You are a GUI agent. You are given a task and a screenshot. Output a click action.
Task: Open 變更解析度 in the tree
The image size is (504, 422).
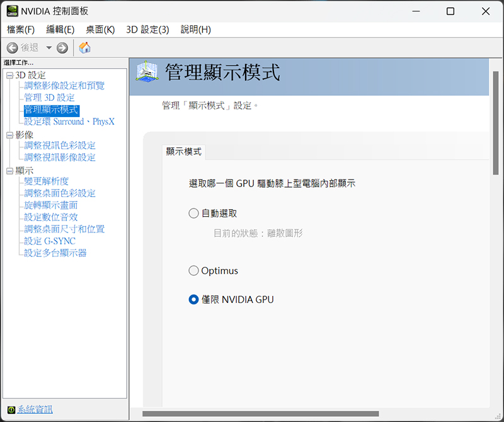pos(46,181)
